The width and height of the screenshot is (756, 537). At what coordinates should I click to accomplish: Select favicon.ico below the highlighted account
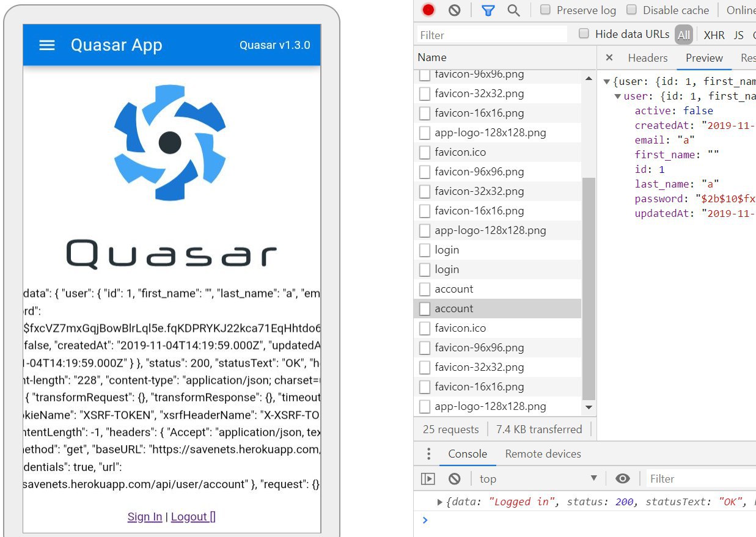497,328
